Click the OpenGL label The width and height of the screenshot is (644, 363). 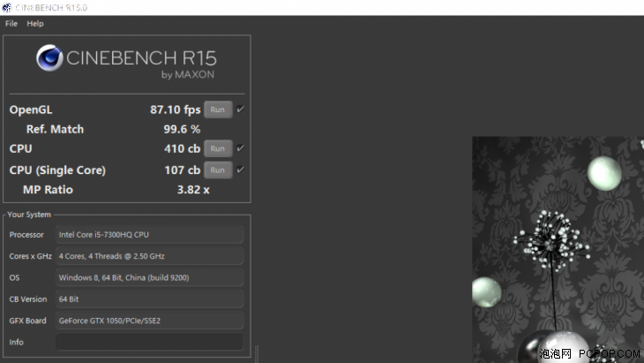tap(31, 110)
